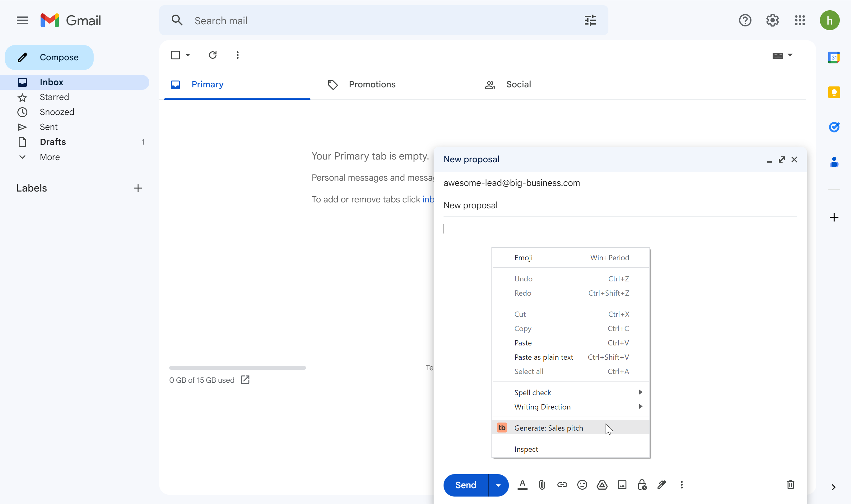This screenshot has width=851, height=504.
Task: Open Google Tasks side panel
Action: pyautogui.click(x=834, y=127)
